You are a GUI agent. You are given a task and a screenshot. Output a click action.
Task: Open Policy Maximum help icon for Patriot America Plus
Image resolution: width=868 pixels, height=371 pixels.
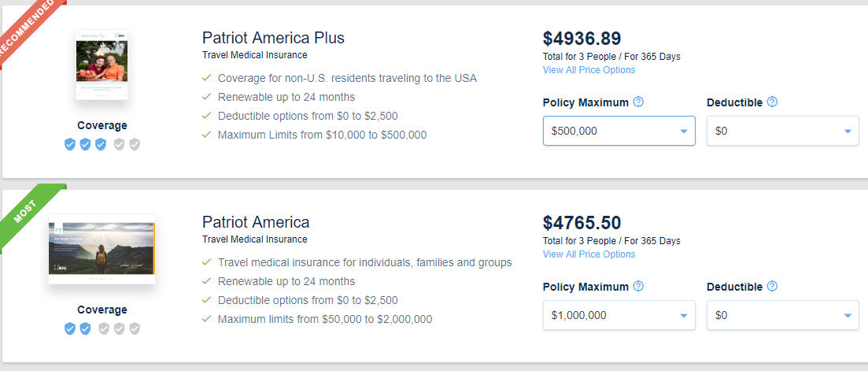[x=638, y=102]
